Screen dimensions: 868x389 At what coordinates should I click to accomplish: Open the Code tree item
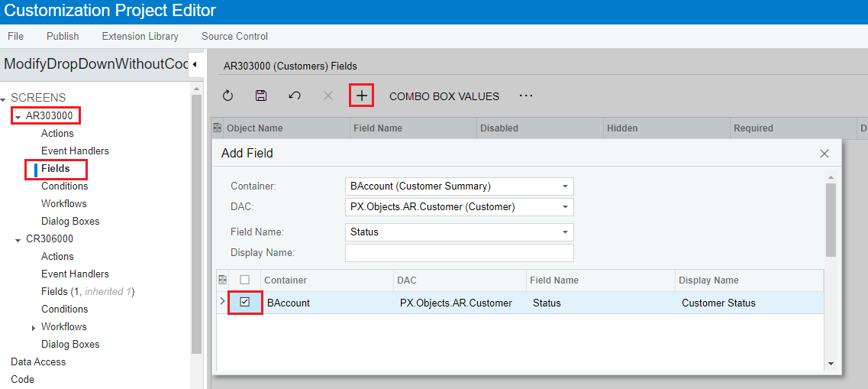tap(22, 380)
